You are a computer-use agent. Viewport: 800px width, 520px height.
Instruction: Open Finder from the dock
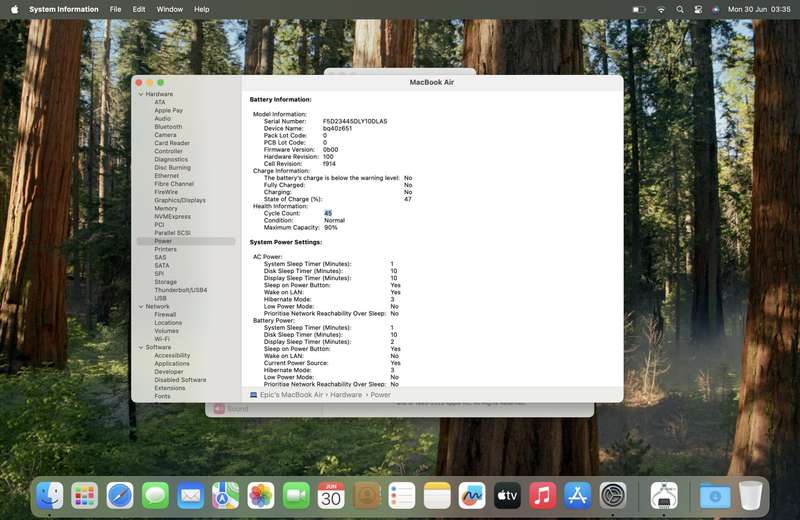point(49,496)
